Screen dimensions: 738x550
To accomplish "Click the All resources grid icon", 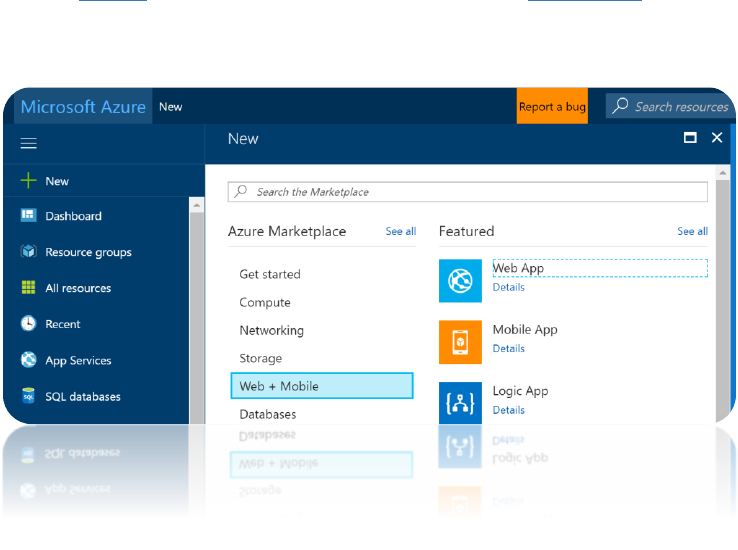I will pos(29,287).
